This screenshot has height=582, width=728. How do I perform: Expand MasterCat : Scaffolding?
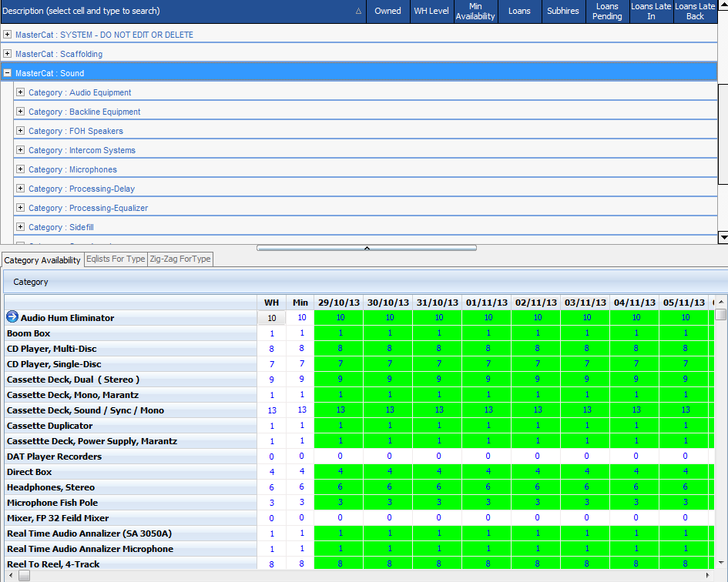[8, 54]
